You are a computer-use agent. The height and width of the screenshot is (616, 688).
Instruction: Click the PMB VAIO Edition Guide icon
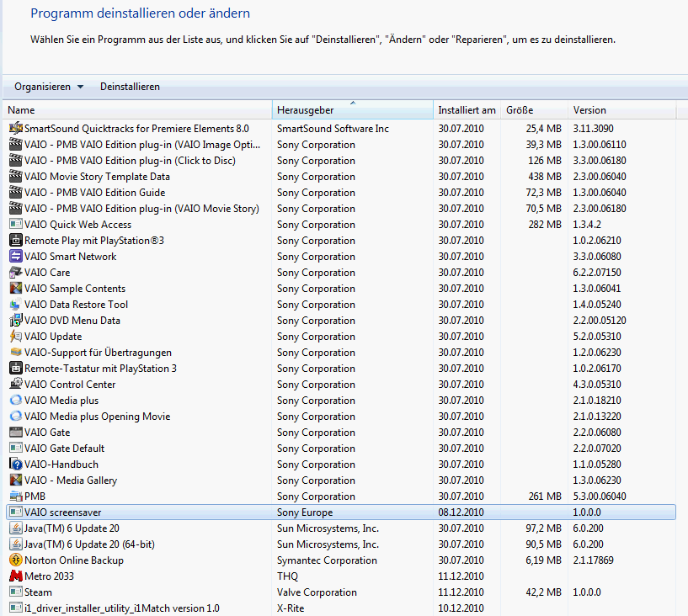pos(16,193)
